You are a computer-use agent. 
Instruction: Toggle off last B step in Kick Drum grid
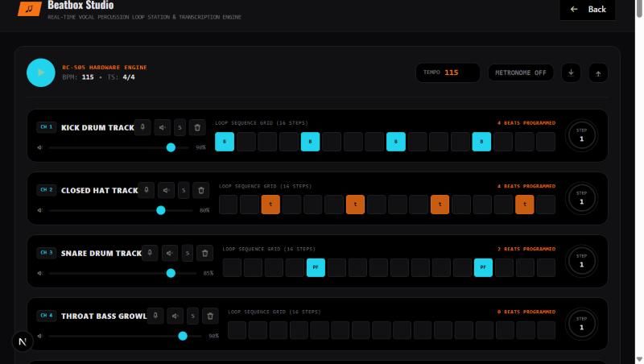481,142
